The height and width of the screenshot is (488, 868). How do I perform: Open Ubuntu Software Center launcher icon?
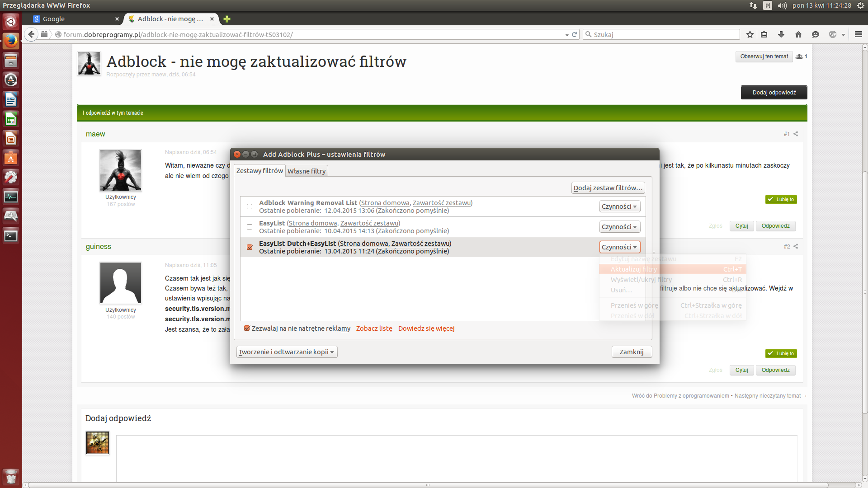tap(11, 158)
